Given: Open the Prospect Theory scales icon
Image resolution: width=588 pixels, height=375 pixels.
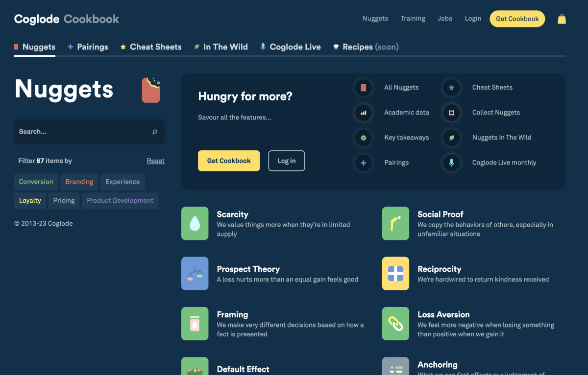Looking at the screenshot, I should (195, 274).
